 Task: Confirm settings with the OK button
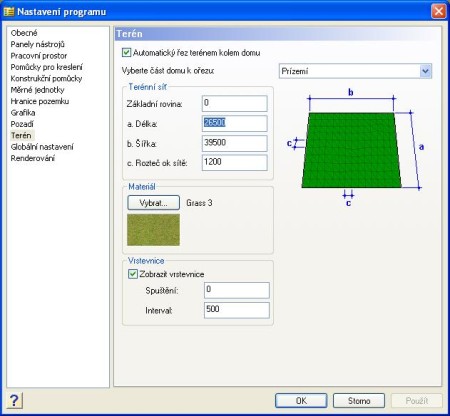(x=301, y=400)
